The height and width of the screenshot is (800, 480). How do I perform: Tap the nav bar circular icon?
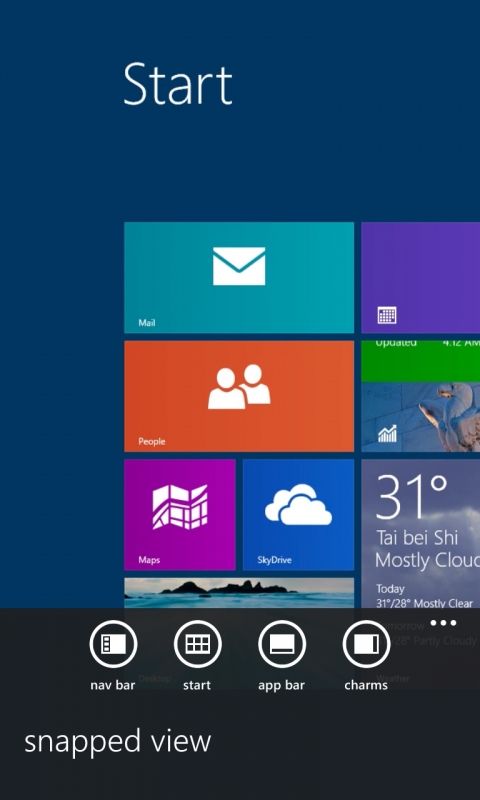coord(113,644)
